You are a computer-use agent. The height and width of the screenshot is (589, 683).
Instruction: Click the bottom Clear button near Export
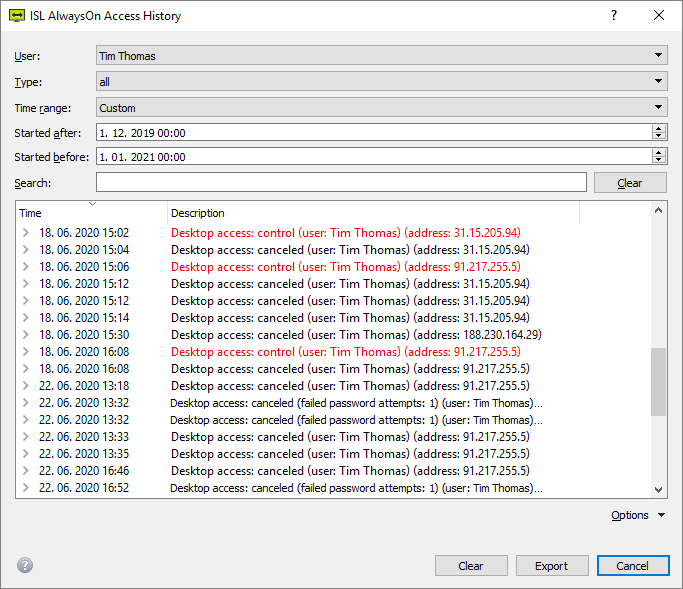(x=471, y=566)
